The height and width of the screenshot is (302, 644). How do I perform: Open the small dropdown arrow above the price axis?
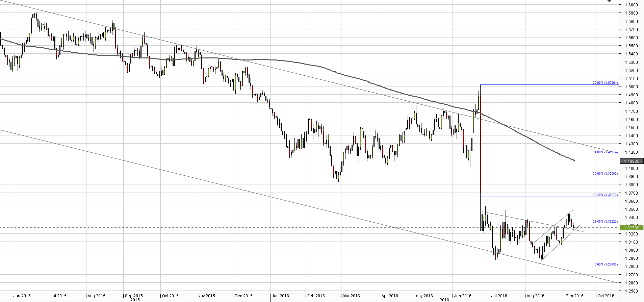click(x=609, y=1)
